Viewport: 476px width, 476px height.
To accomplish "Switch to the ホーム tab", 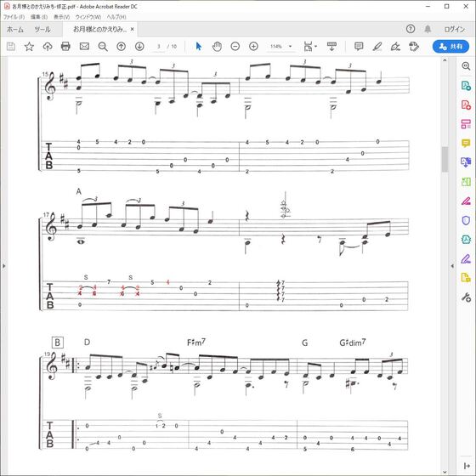I will (15, 30).
